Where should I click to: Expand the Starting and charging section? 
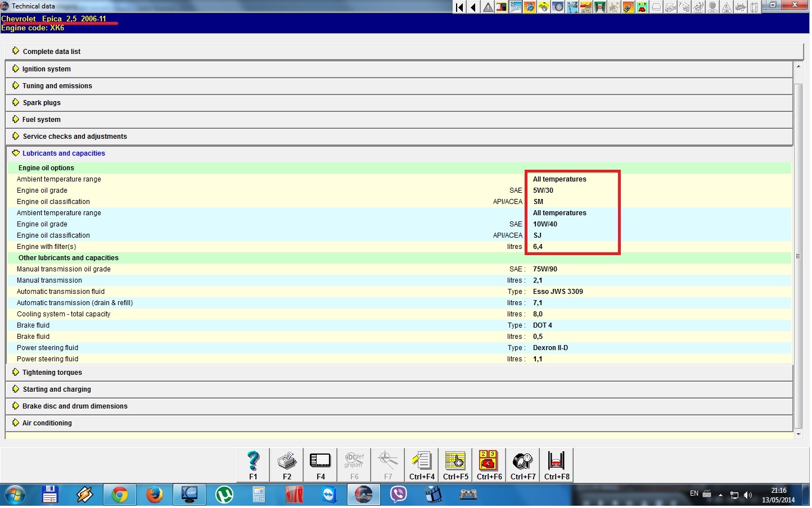click(399, 389)
